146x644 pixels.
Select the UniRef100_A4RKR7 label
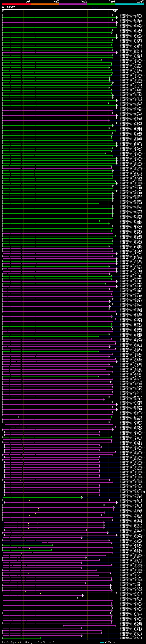[x=131, y=284]
